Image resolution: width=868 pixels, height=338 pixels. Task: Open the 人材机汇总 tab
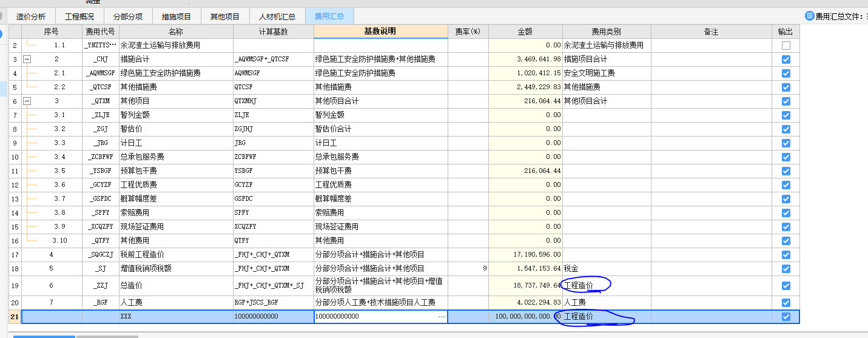coord(277,16)
